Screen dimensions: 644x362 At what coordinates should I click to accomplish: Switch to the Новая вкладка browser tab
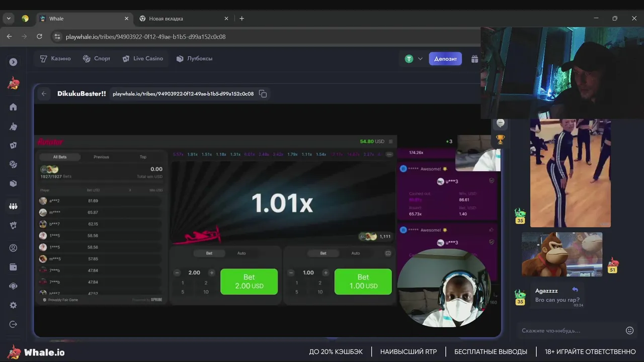click(x=184, y=19)
